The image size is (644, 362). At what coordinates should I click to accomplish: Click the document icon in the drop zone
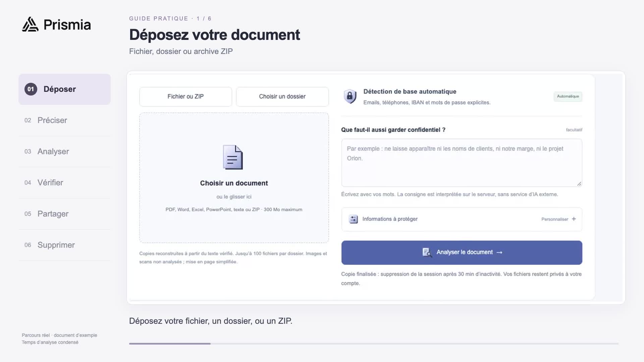pyautogui.click(x=233, y=157)
